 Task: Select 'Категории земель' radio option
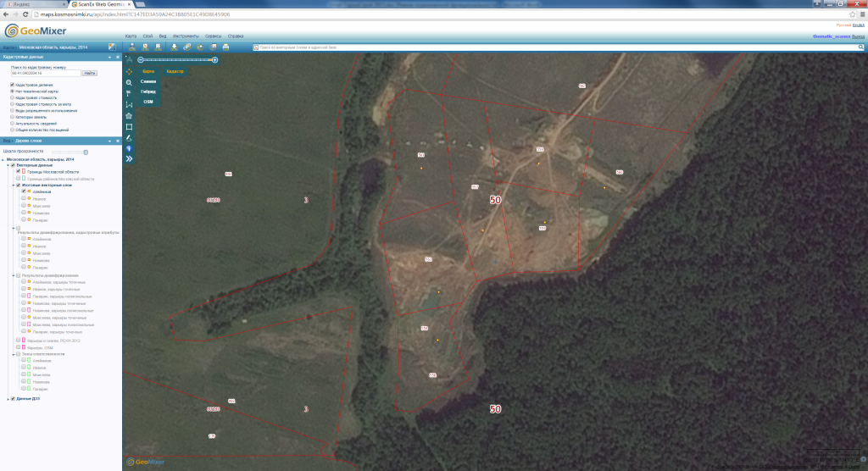(12, 117)
